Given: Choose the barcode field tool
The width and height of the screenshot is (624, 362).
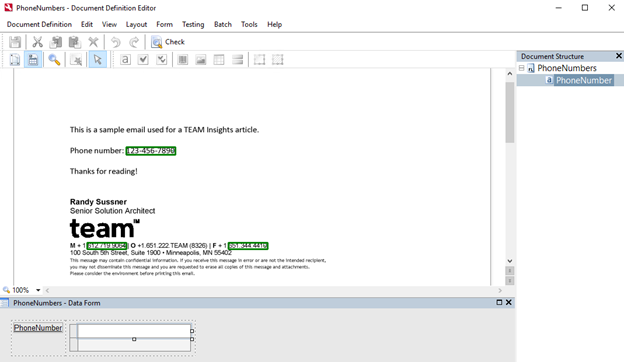Looking at the screenshot, I should pos(183,60).
